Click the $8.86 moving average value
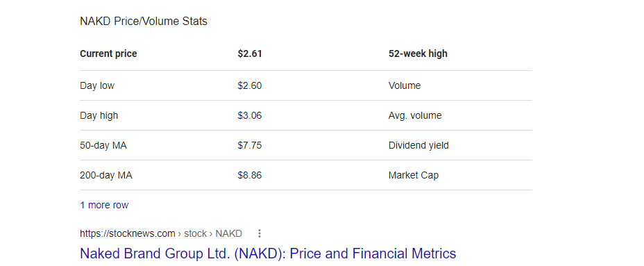 pos(250,176)
